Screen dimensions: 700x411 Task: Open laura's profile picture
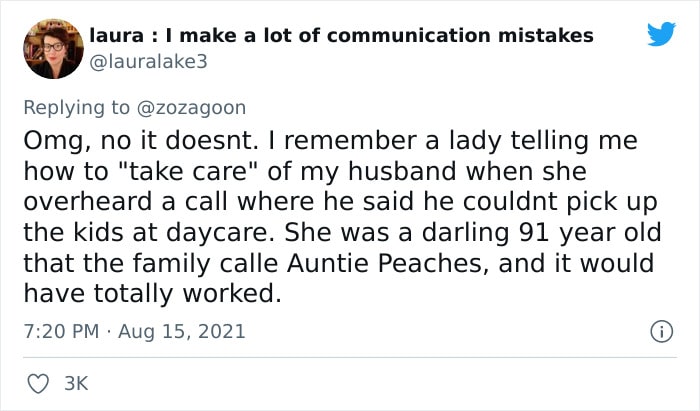click(53, 49)
